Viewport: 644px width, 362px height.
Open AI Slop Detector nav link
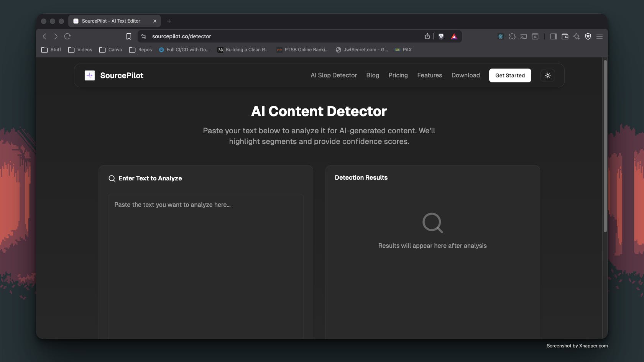(x=333, y=75)
